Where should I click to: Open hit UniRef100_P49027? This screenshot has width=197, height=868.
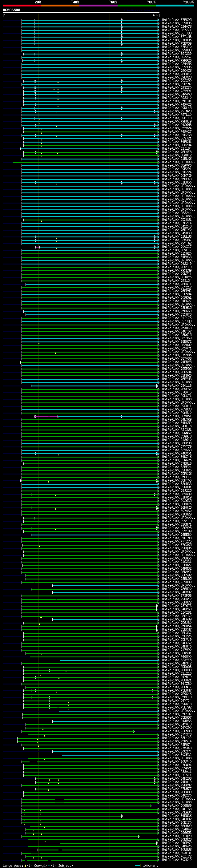tap(177, 132)
